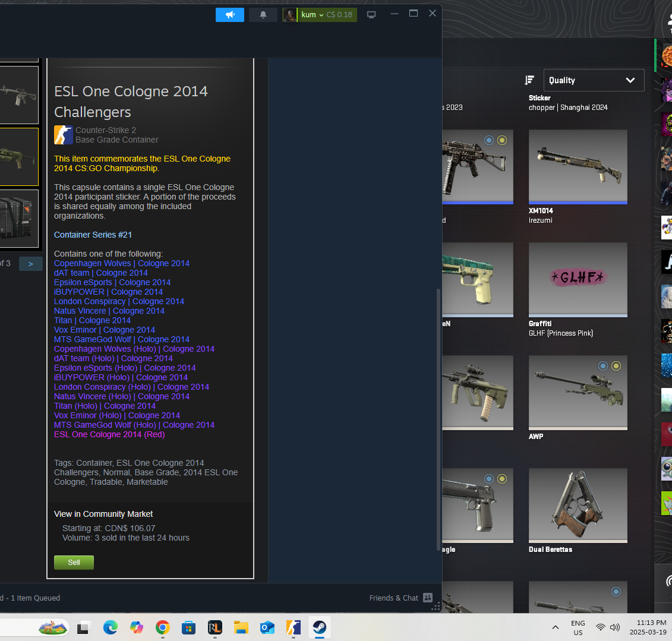Go to next inventory page arrow
Screen dimensions: 672x641
click(x=30, y=264)
